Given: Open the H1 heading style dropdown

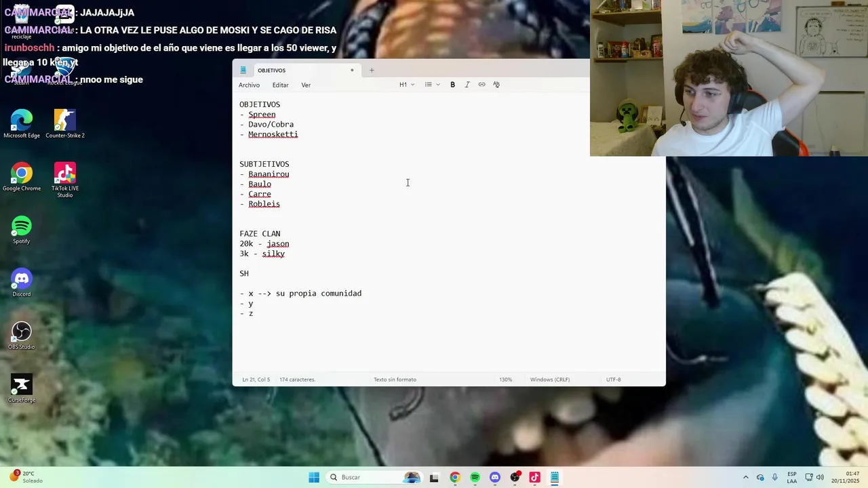Looking at the screenshot, I should (407, 85).
